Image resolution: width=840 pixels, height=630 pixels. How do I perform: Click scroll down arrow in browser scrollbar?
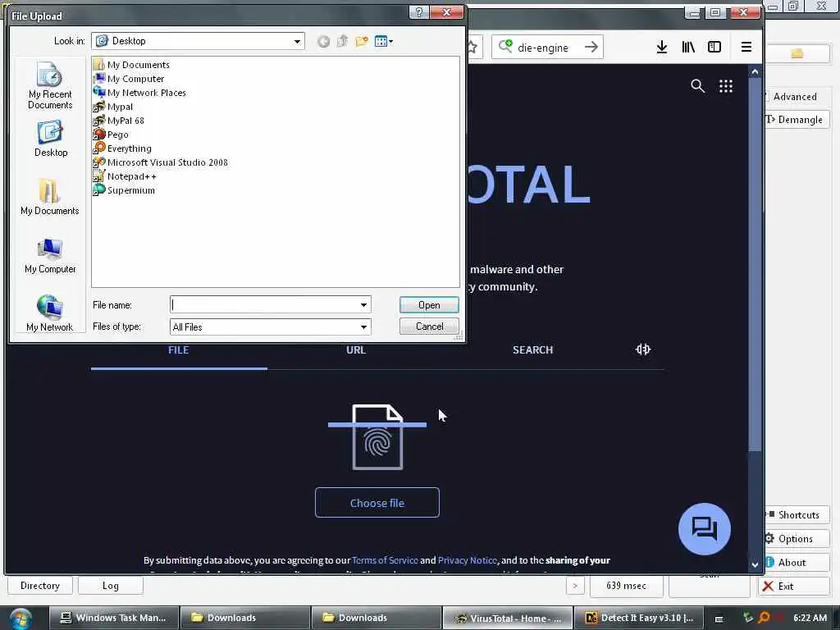pyautogui.click(x=755, y=564)
